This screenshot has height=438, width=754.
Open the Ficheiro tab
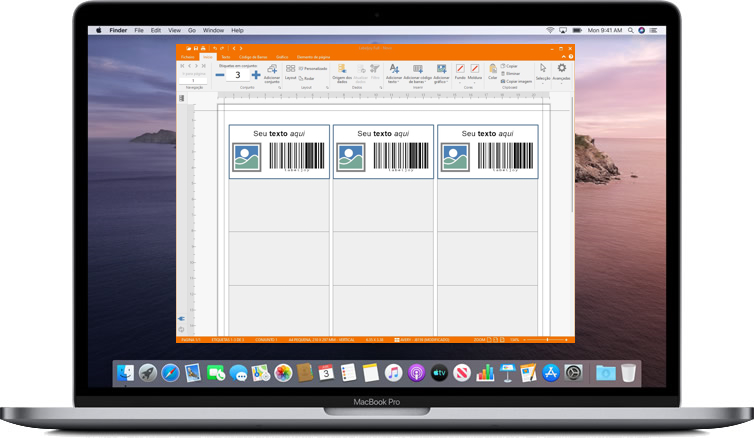[188, 57]
